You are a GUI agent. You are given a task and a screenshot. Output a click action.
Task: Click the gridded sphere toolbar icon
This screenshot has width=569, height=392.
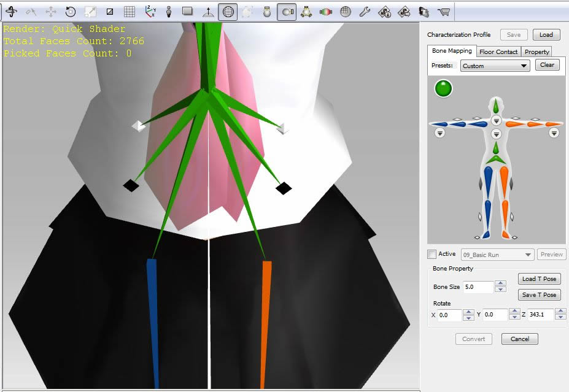346,12
